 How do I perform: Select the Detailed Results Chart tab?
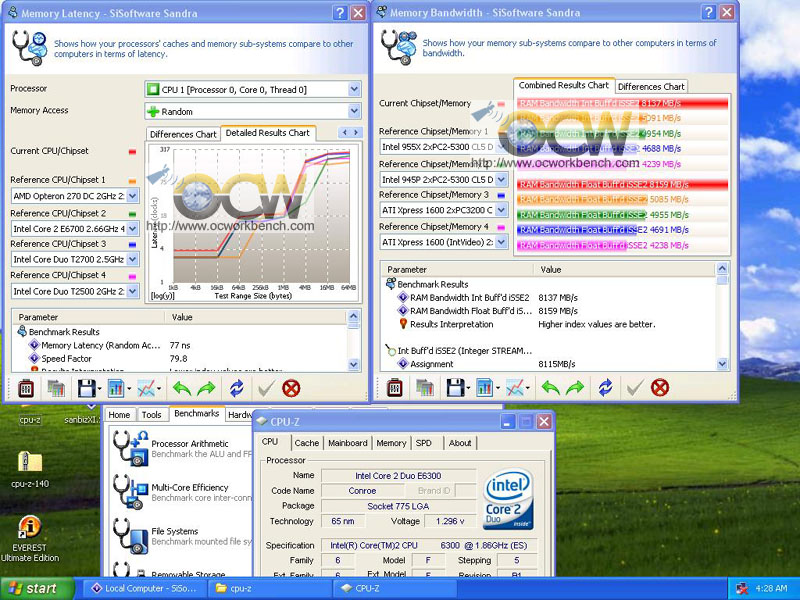[x=268, y=133]
